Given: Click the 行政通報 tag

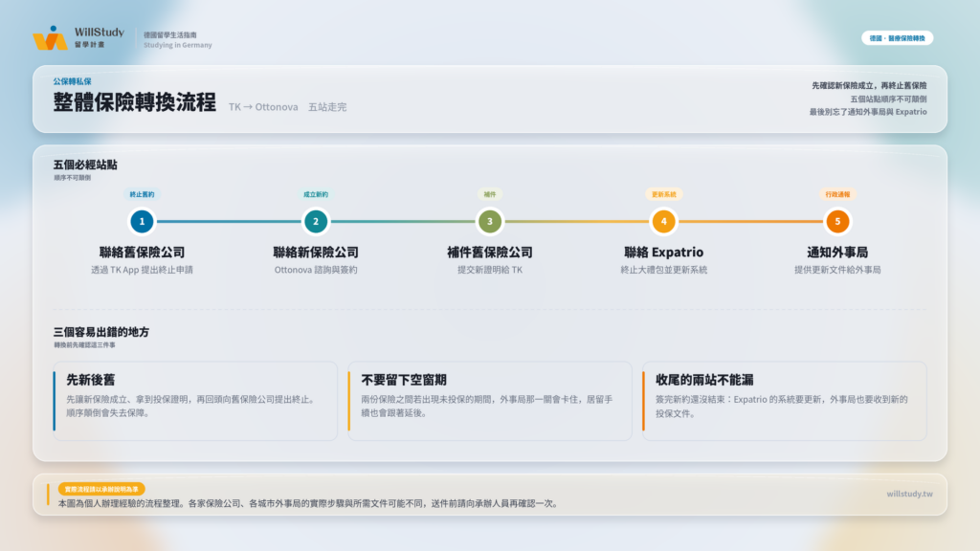Looking at the screenshot, I should click(x=837, y=194).
